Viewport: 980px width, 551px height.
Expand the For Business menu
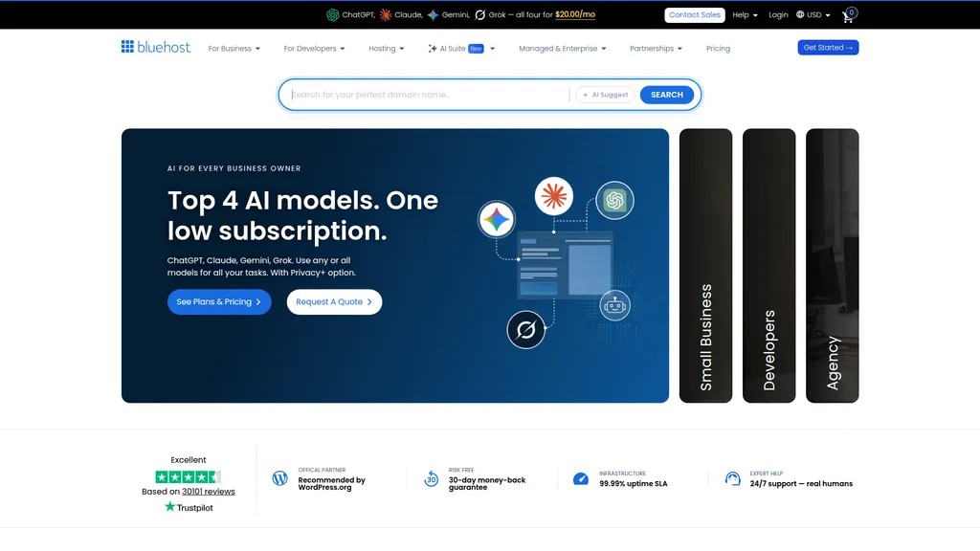coord(234,48)
